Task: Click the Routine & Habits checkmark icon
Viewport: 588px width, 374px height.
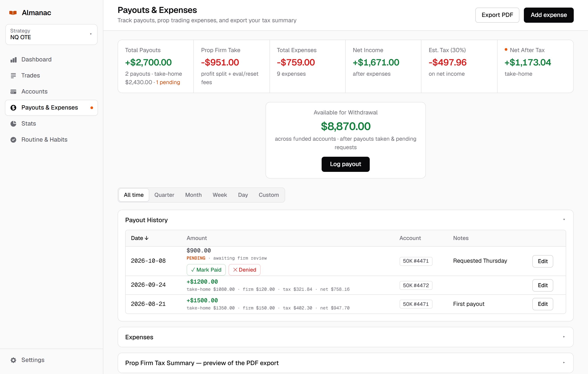Action: [13, 140]
